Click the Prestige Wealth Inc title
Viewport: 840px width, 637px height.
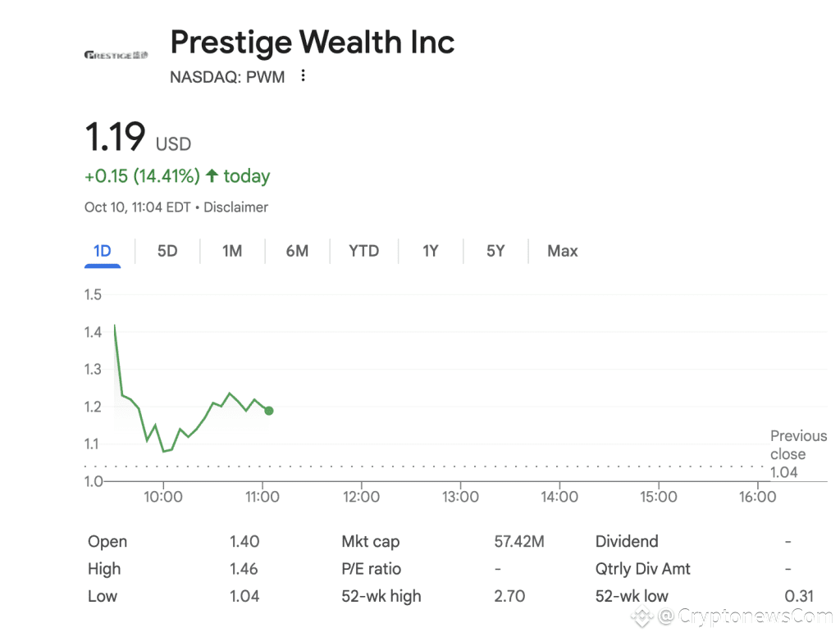[312, 42]
